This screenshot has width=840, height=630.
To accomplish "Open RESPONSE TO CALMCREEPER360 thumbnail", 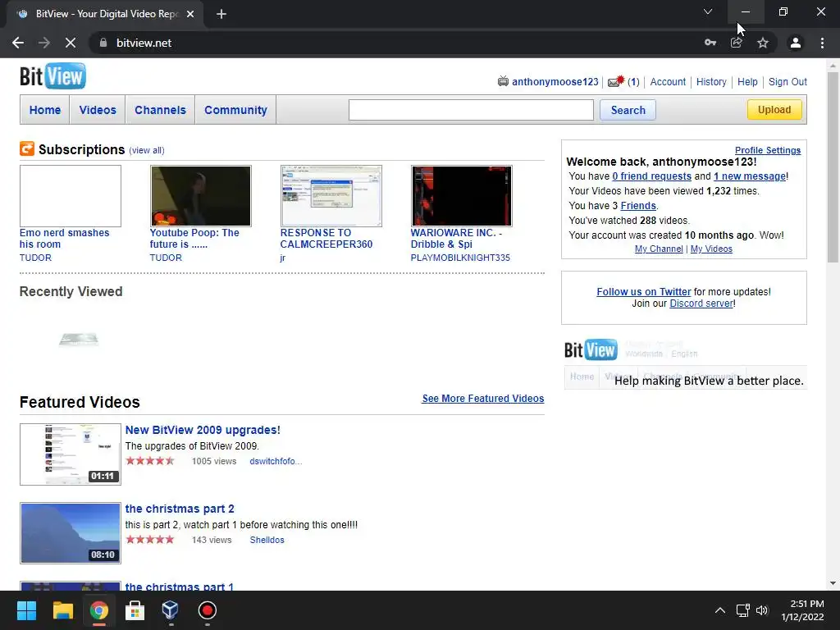I will (x=331, y=195).
